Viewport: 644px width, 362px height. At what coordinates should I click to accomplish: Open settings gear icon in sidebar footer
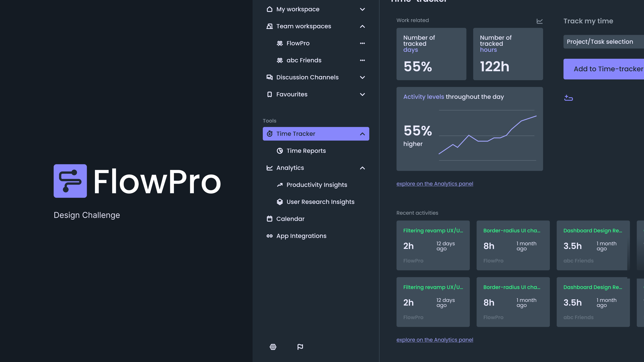[x=273, y=347]
